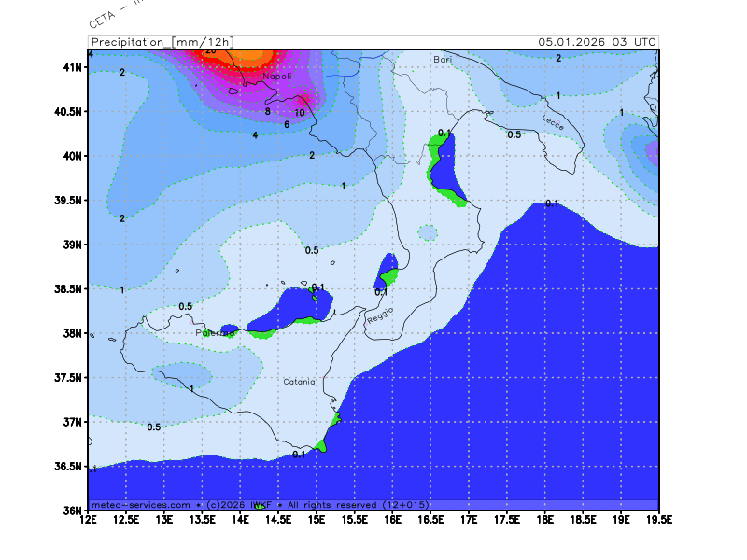
Task: Click the 41N latitude axis label
Action: tap(71, 67)
